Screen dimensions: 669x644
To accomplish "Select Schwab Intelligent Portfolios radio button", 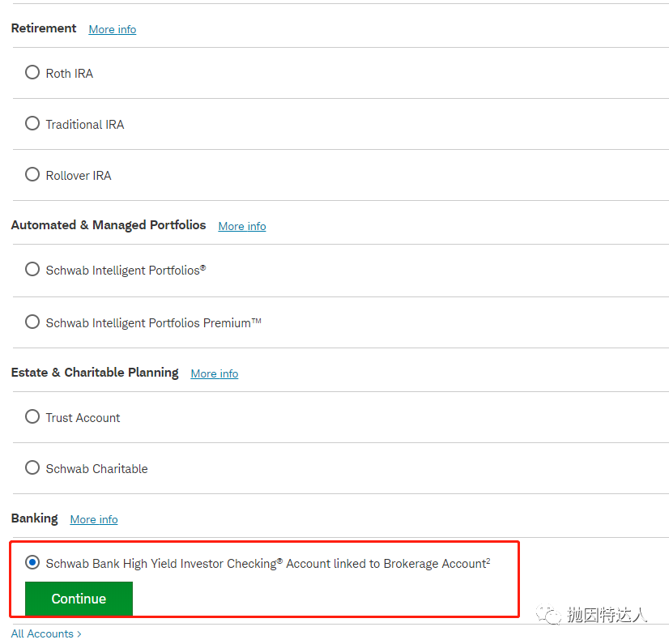I will (32, 269).
